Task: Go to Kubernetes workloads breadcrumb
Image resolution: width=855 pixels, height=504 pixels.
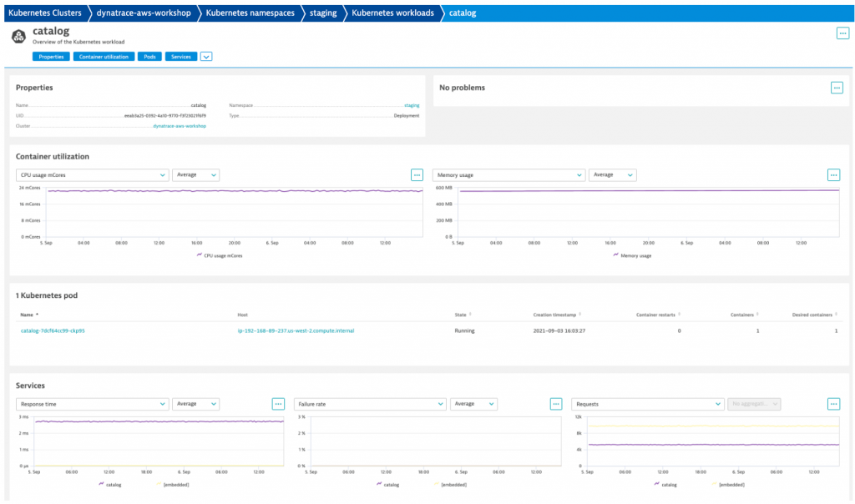Action: [x=392, y=13]
